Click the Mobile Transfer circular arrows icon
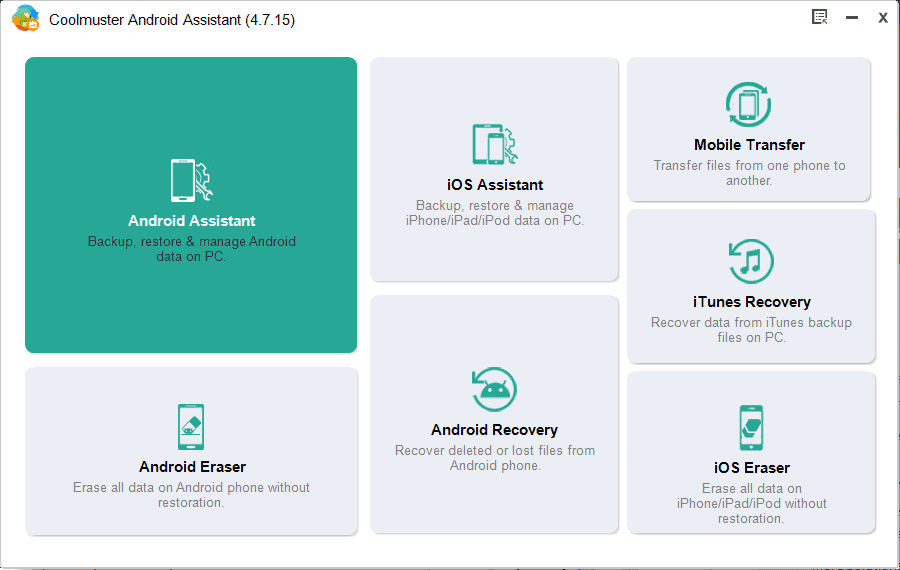Screen dimensions: 900x570 (748, 104)
